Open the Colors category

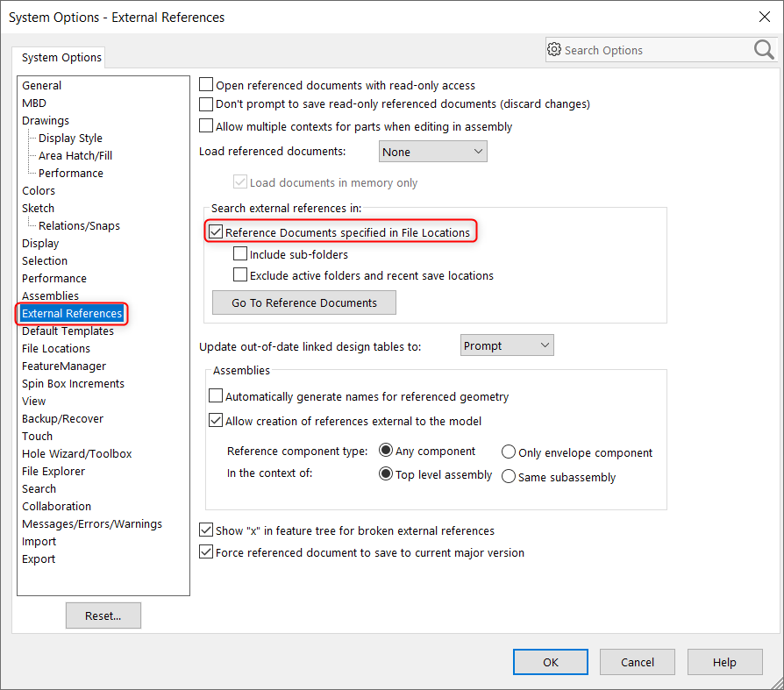(39, 190)
